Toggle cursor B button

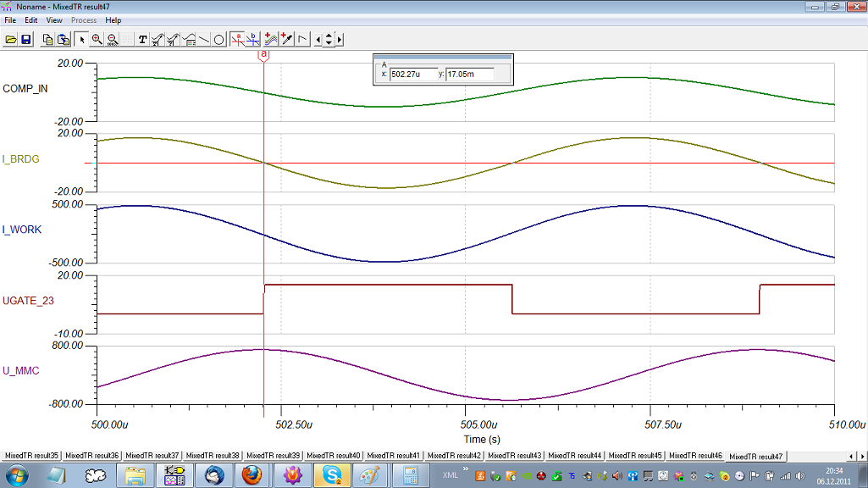click(x=253, y=39)
